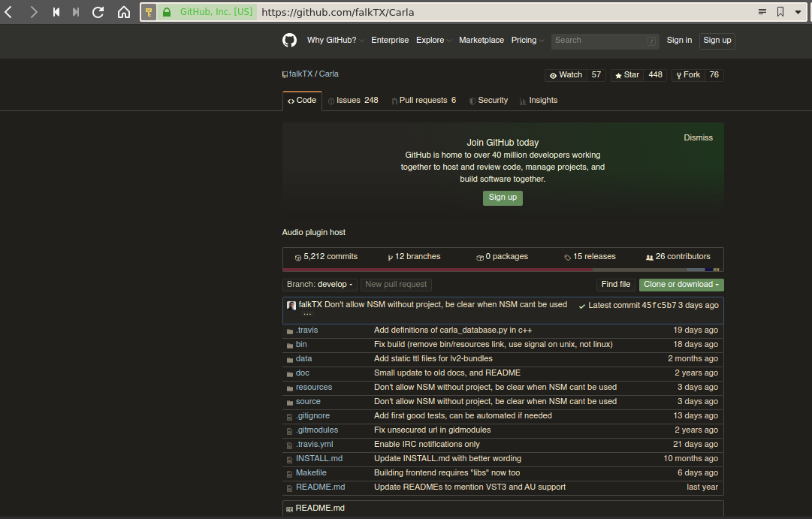
Task: Click the Find file button
Action: (x=616, y=285)
